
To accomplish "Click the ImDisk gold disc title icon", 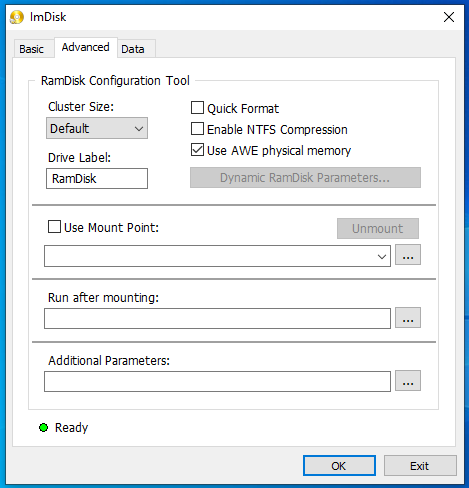I will coord(17,17).
